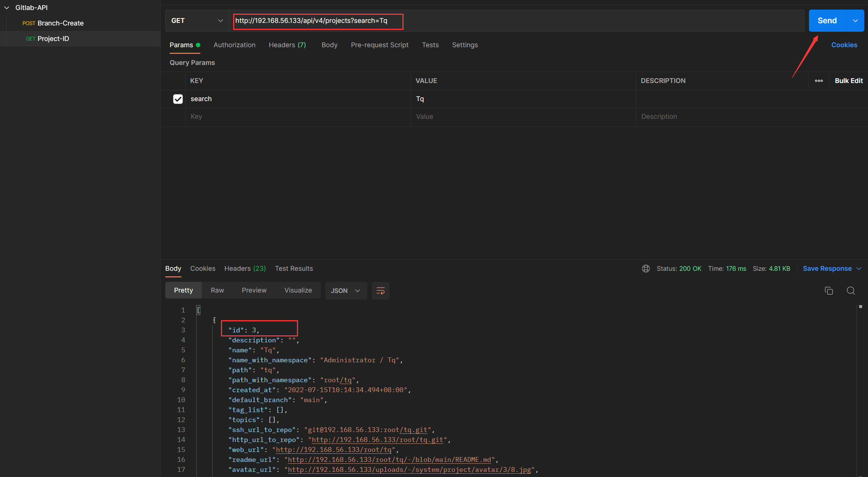868x477 pixels.
Task: Open the Cookies link
Action: (x=844, y=45)
